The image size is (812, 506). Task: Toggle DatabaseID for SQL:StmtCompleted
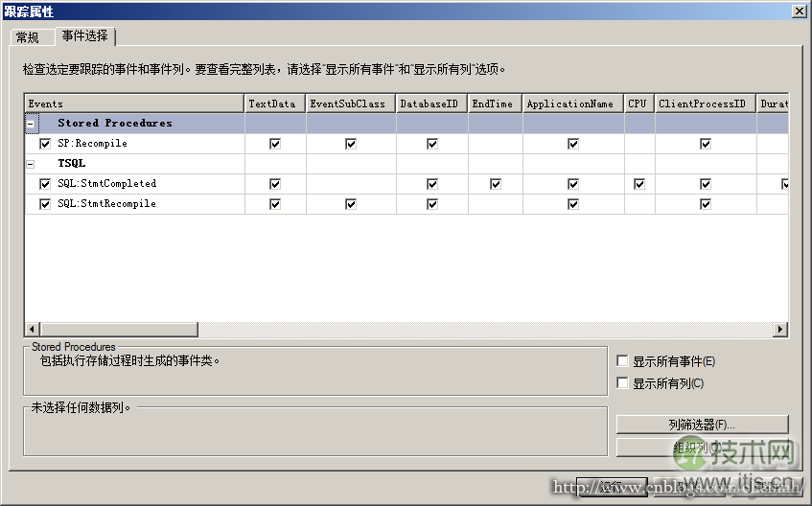432,184
